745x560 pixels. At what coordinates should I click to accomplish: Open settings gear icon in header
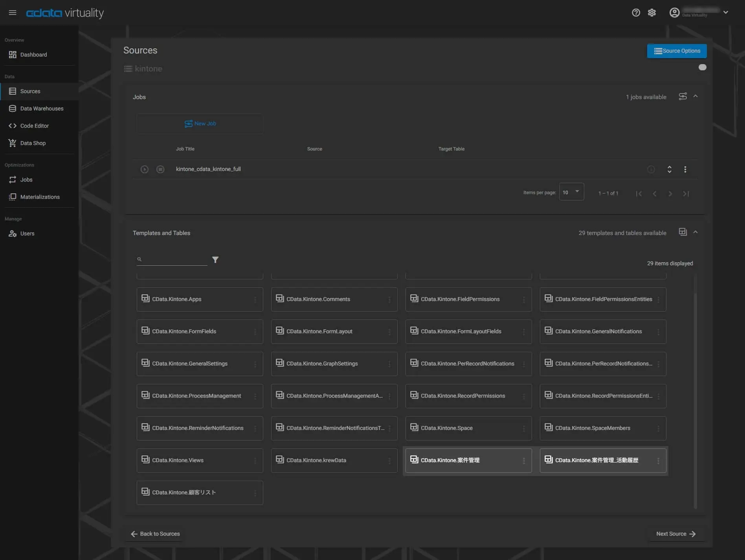tap(652, 13)
